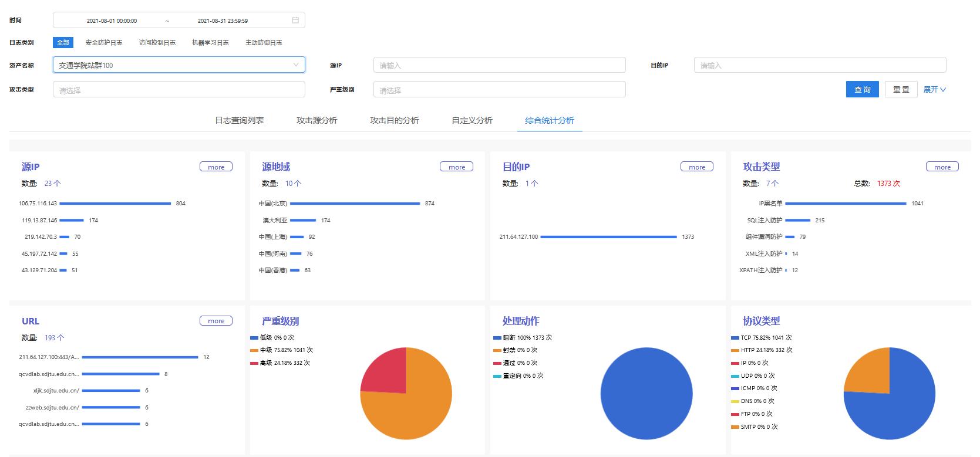The width and height of the screenshot is (980, 457).
Task: Open the 严重级别 select box
Action: pyautogui.click(x=500, y=89)
